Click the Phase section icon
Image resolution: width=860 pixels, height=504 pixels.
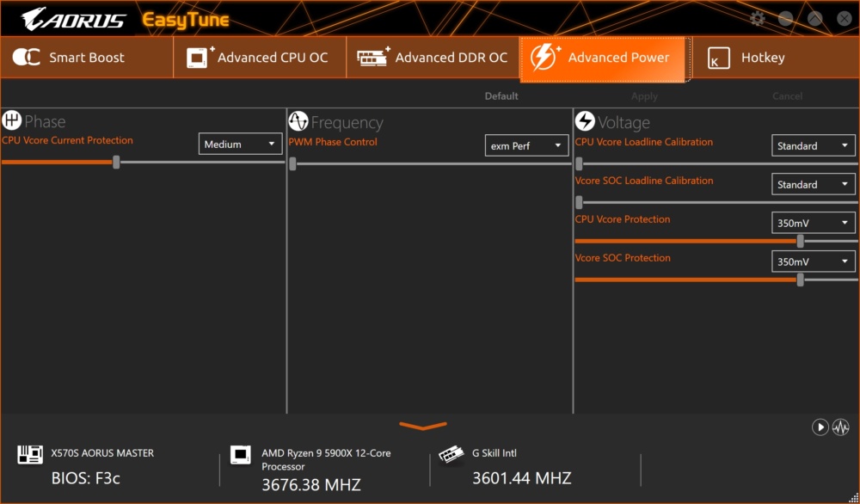pyautogui.click(x=11, y=120)
